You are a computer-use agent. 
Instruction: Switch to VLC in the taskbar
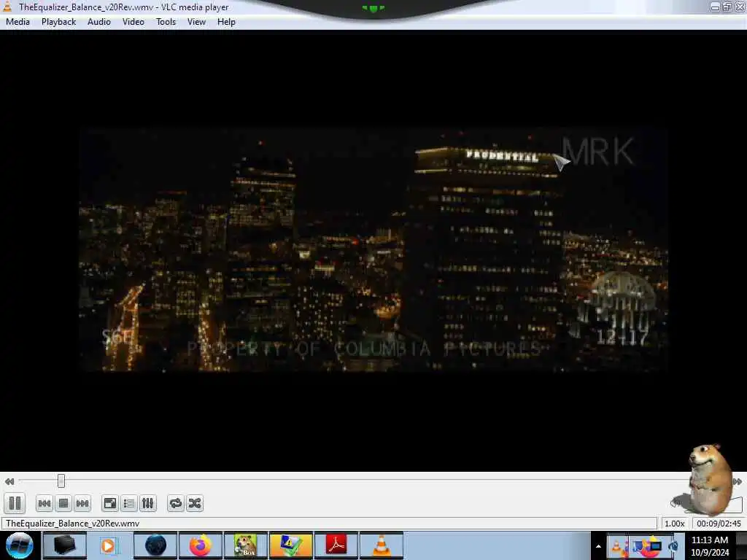(382, 545)
